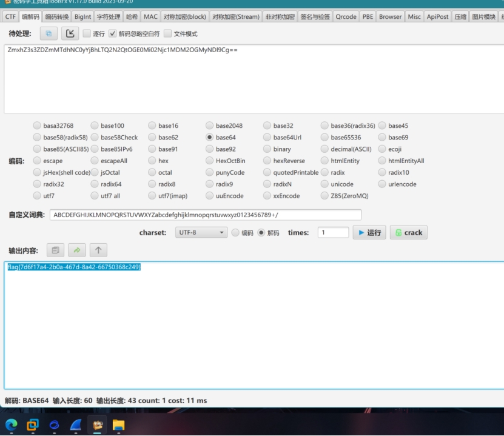Viewport: 504px width, 436px height.
Task: Click the green share arrow output icon
Action: point(76,250)
